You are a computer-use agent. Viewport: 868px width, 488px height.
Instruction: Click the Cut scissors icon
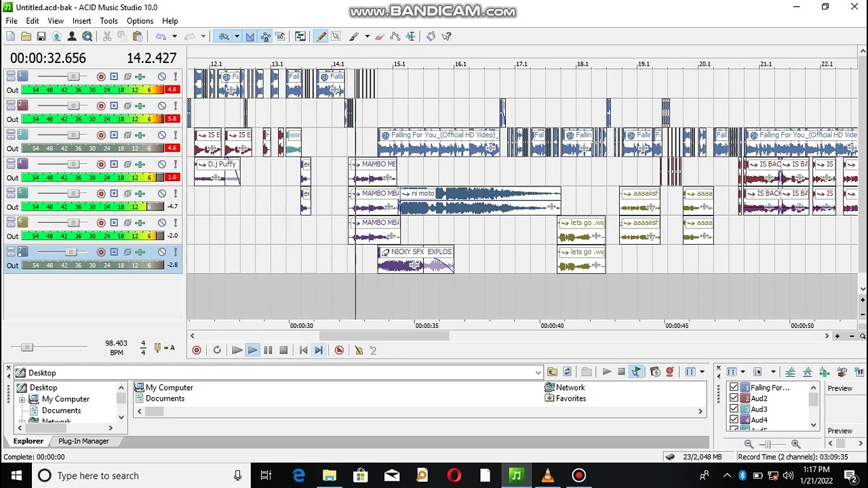(107, 37)
